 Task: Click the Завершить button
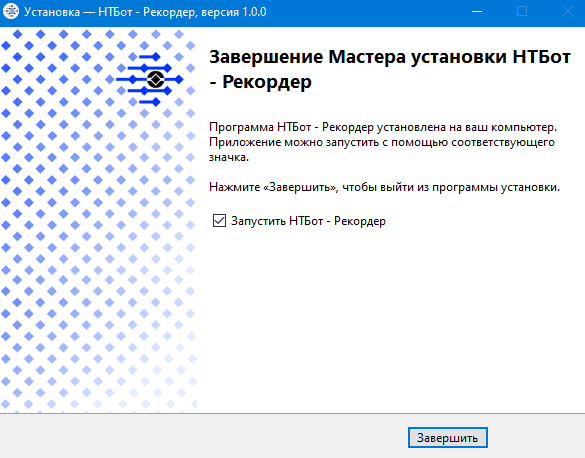tap(447, 437)
